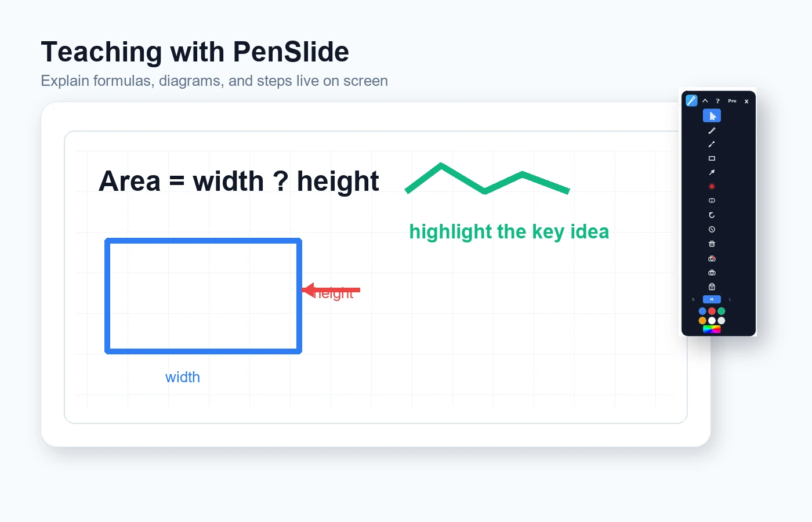Select the freehand pen tool
The width and height of the screenshot is (812, 522).
[712, 130]
